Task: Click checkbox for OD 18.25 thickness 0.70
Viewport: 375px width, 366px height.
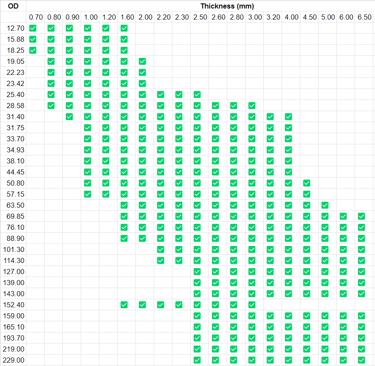Action: [33, 50]
